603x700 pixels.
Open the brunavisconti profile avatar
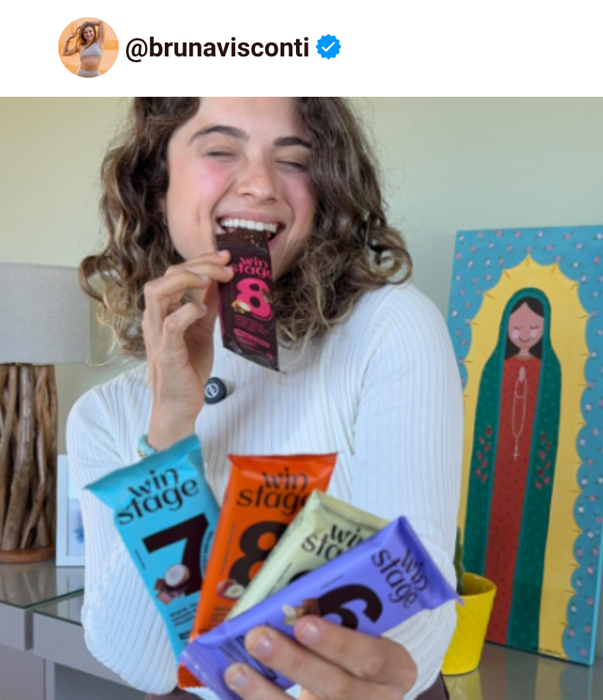89,48
